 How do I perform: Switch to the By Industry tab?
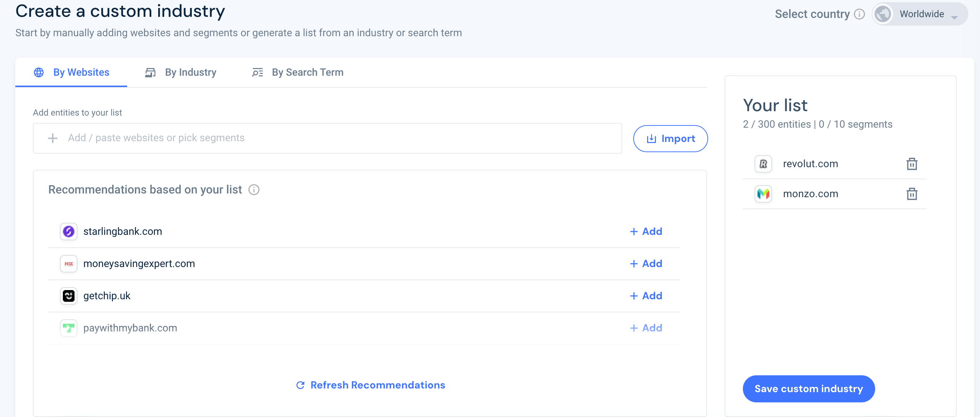(x=190, y=72)
